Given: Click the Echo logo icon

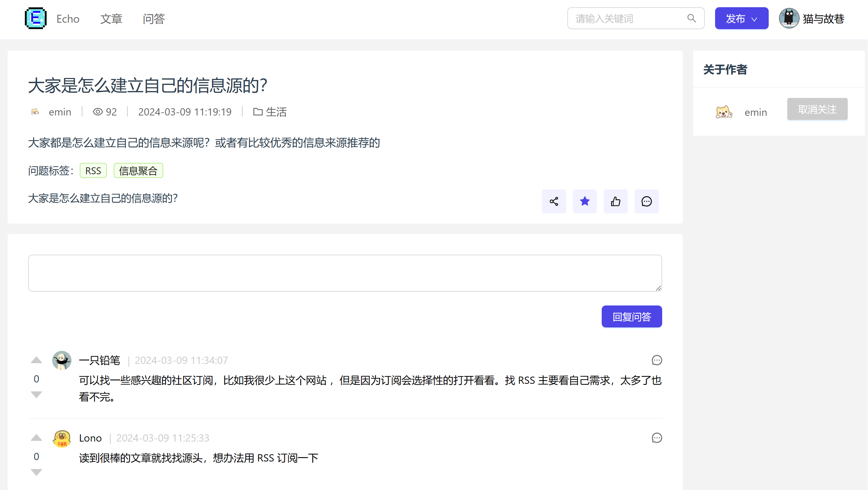Looking at the screenshot, I should pyautogui.click(x=35, y=18).
